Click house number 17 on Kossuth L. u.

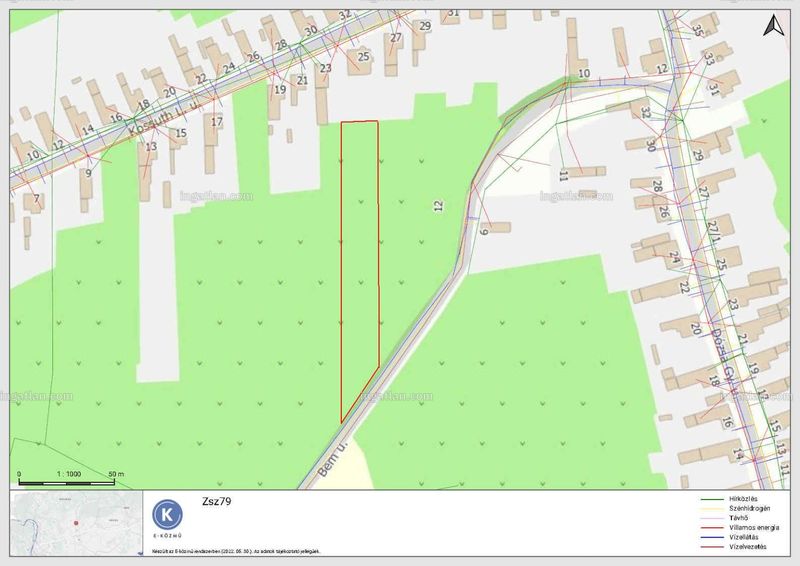click(x=217, y=121)
